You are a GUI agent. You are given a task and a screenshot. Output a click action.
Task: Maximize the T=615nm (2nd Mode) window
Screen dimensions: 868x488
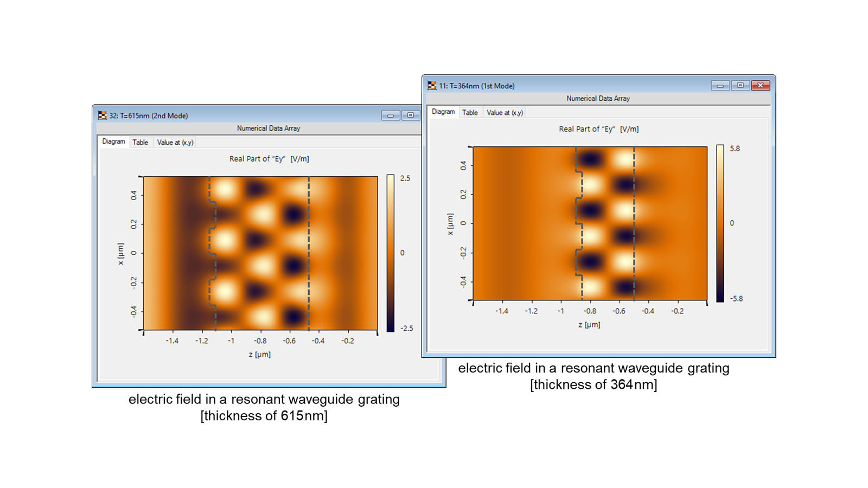pyautogui.click(x=411, y=115)
